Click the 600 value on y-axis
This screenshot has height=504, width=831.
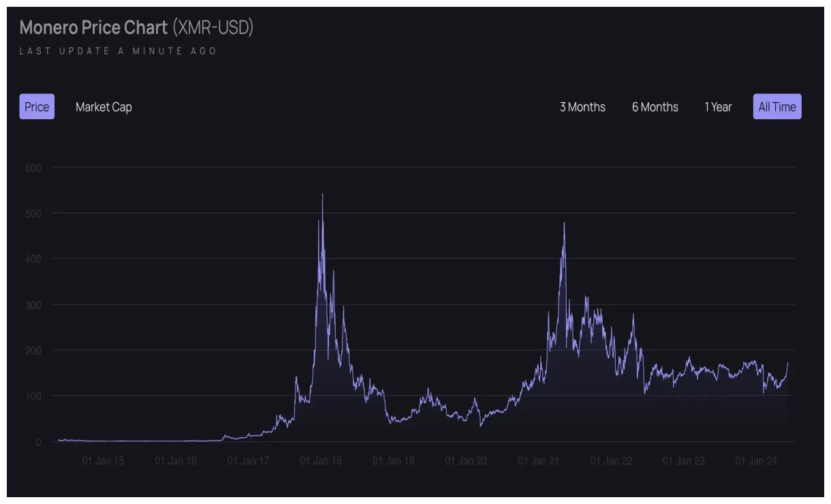click(32, 167)
